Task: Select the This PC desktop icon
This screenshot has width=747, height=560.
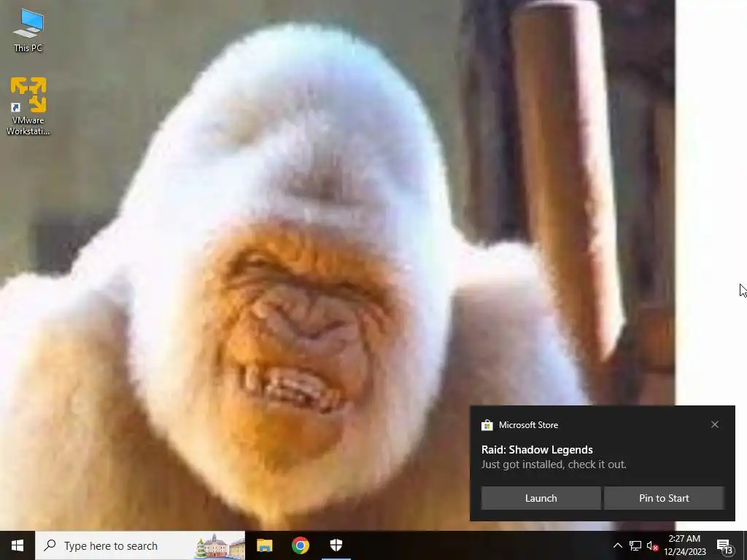Action: tap(28, 31)
